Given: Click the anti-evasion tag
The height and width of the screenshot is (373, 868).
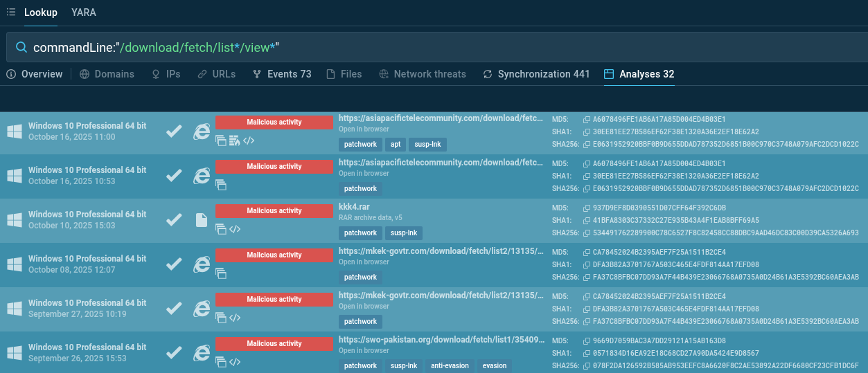Looking at the screenshot, I should [450, 365].
